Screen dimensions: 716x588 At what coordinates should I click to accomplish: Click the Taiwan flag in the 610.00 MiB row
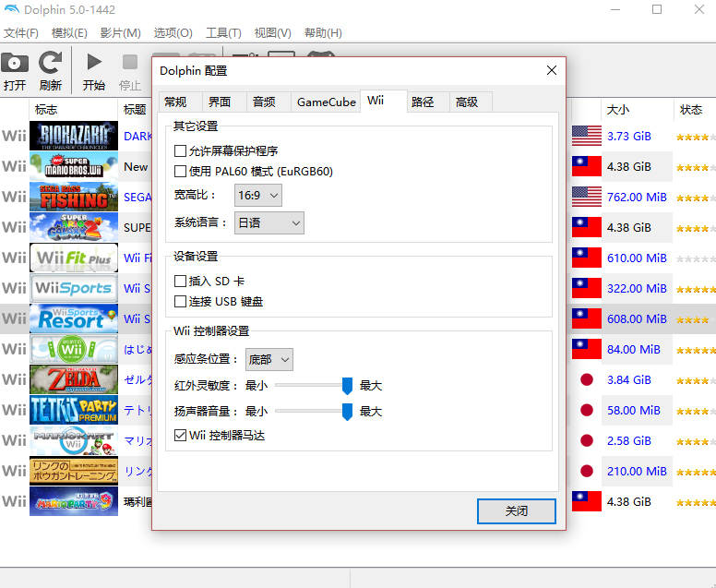click(x=586, y=258)
